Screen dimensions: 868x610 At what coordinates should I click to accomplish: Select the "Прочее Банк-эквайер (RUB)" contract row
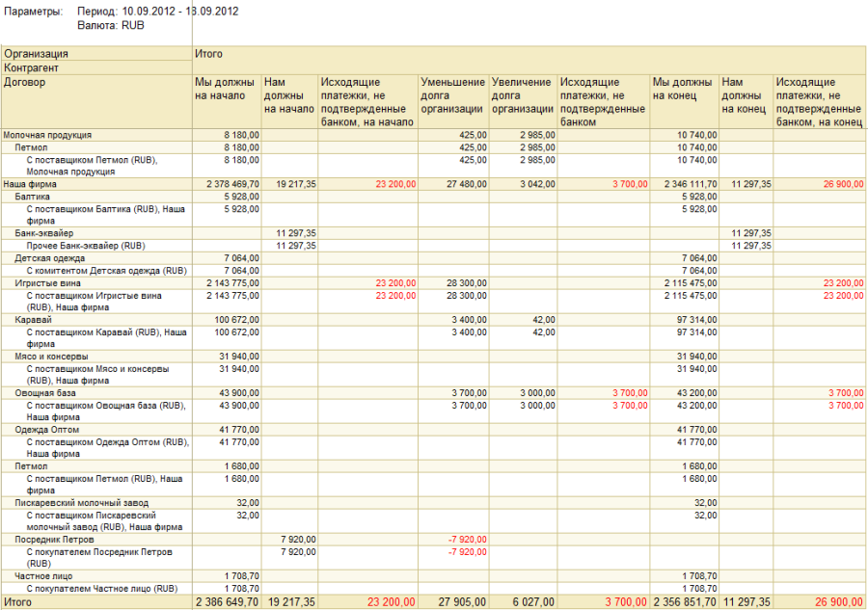(x=86, y=246)
